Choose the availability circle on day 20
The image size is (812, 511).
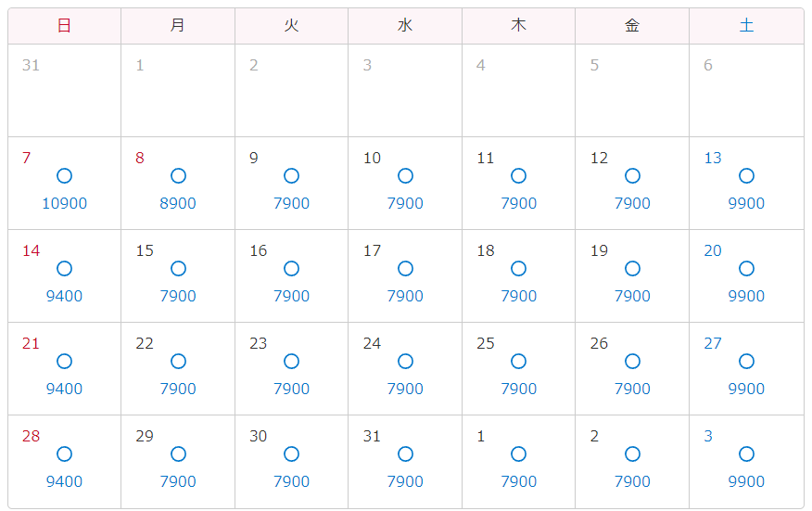746,269
